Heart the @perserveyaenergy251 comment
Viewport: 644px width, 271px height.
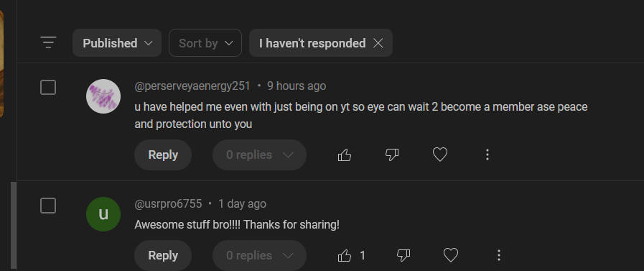click(440, 155)
